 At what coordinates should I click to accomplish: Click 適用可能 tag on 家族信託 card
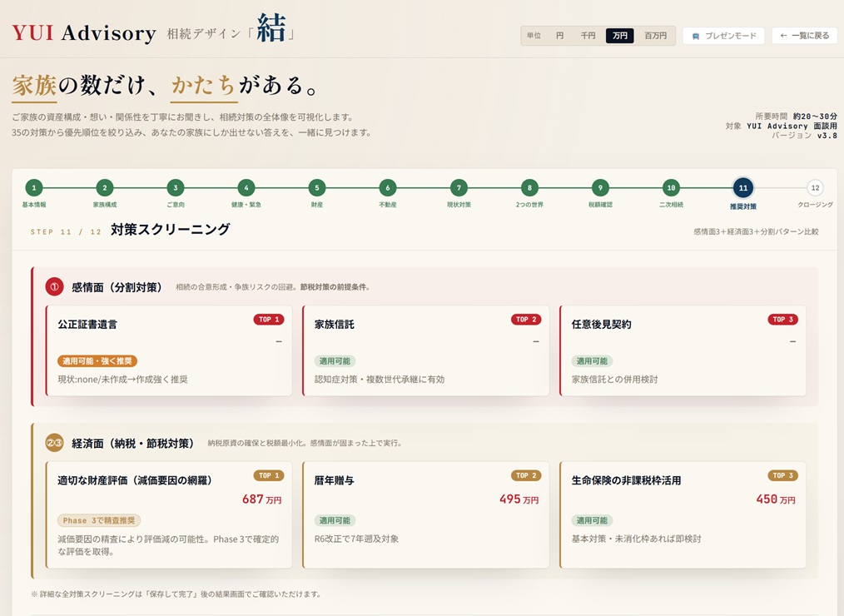(x=335, y=360)
